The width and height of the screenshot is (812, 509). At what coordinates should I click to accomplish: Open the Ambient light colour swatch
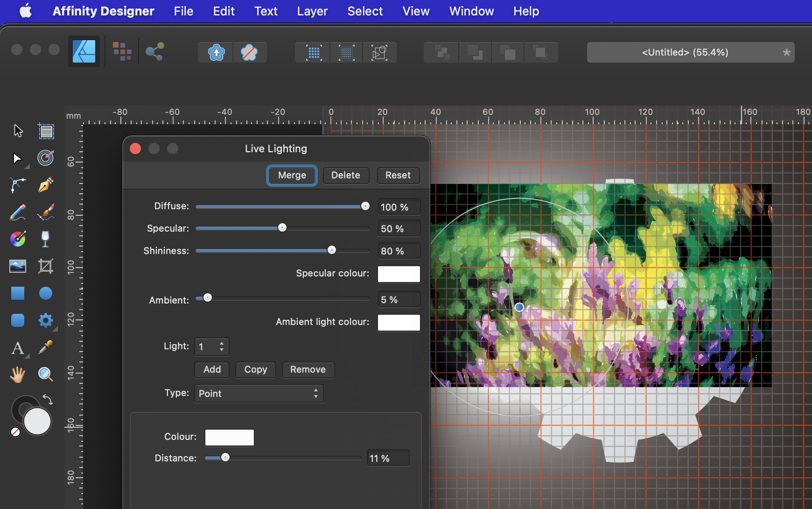[x=399, y=323]
